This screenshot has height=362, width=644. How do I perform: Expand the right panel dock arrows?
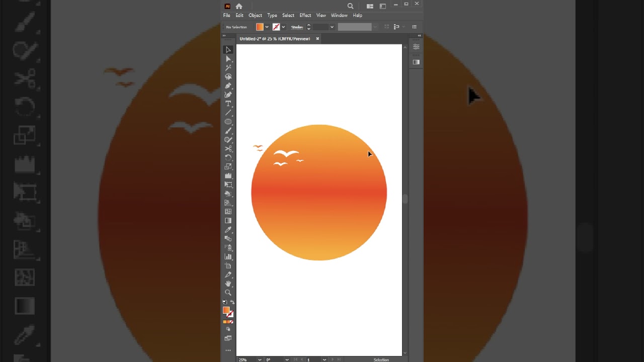click(x=420, y=36)
